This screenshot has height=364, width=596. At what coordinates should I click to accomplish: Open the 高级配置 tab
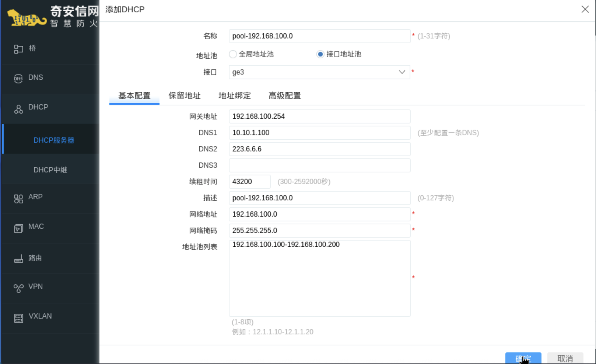pos(285,96)
